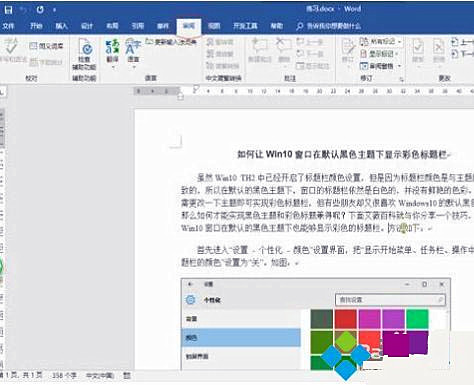This screenshot has width=474, height=385.
Task: Click the Undo arrow icon in the title bar
Action: click(24, 10)
